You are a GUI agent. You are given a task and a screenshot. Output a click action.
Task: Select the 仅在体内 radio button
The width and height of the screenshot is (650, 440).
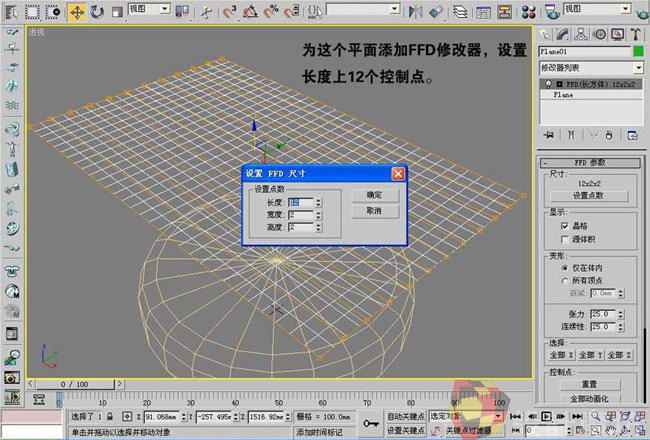pos(564,268)
